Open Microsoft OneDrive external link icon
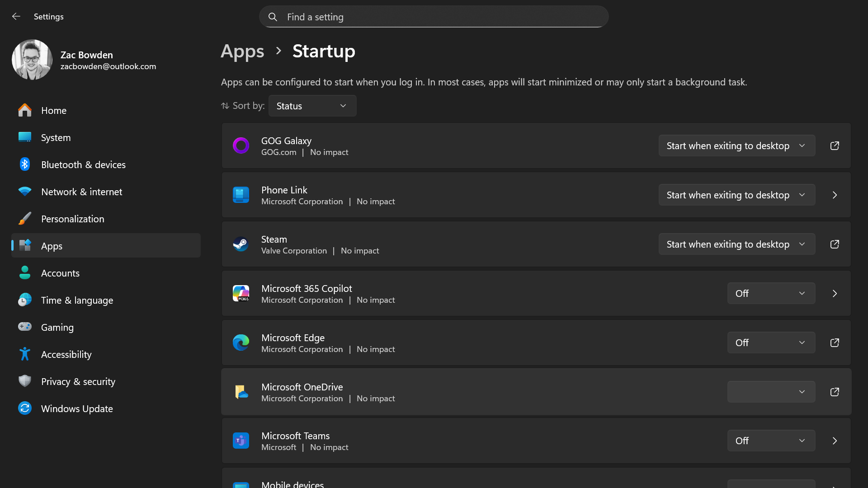The width and height of the screenshot is (868, 488). [x=835, y=392]
